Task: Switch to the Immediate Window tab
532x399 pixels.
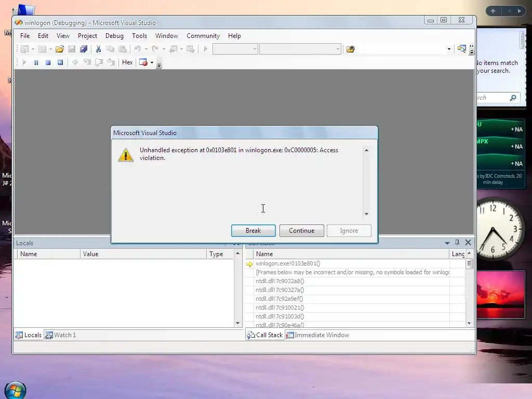Action: click(317, 335)
